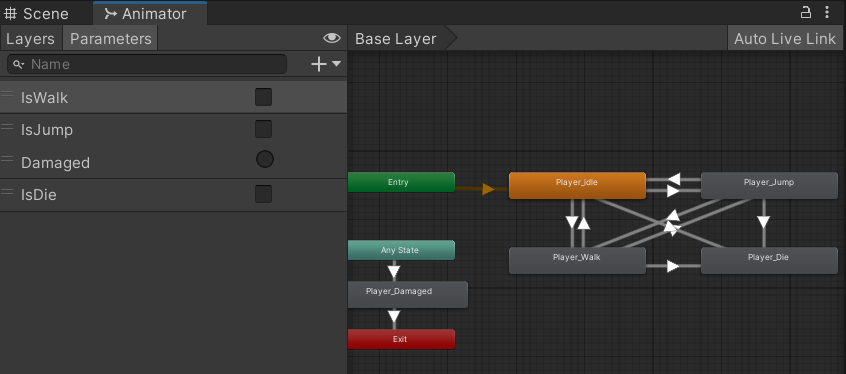This screenshot has height=374, width=846.
Task: Select Player_Jump to Player_Die transition arrow
Action: coord(763,222)
